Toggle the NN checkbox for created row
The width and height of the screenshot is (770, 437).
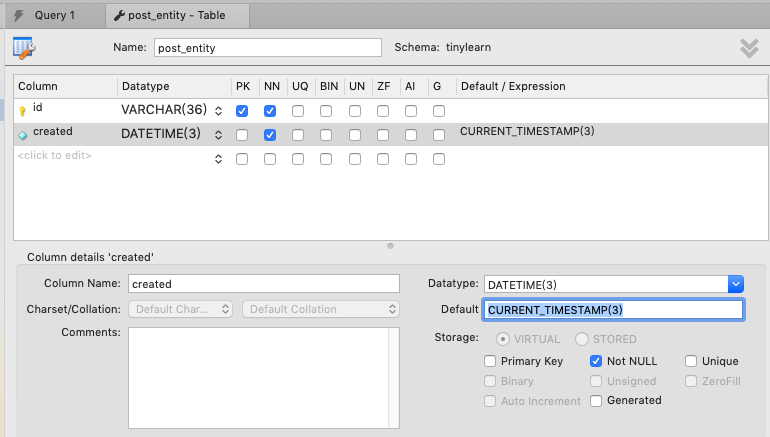click(x=270, y=134)
